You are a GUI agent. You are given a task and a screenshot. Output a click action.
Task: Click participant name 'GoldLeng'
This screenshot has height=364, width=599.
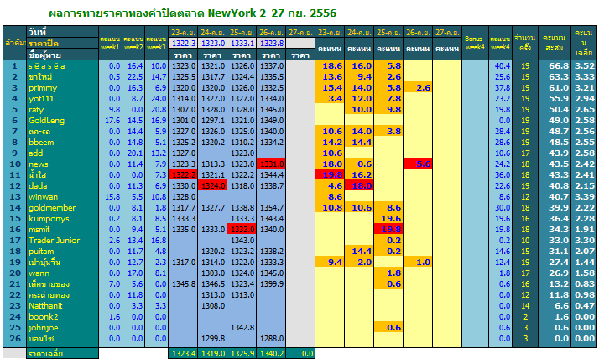(47, 120)
